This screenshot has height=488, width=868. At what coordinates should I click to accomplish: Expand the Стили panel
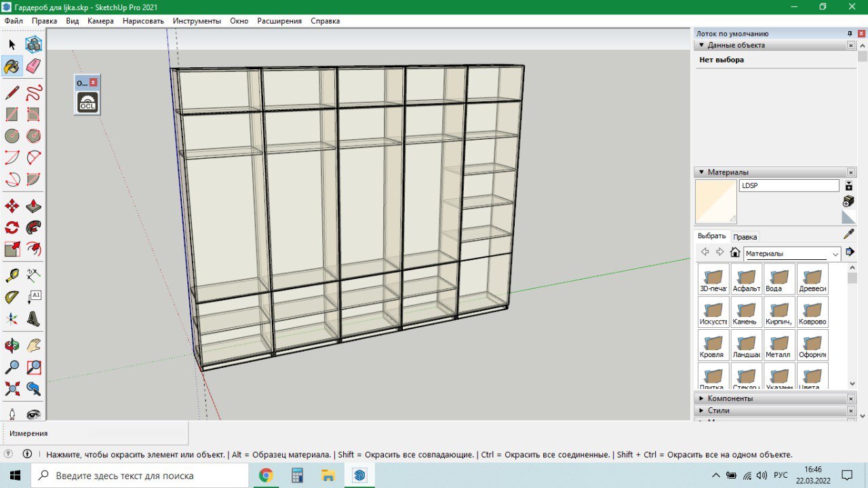701,411
